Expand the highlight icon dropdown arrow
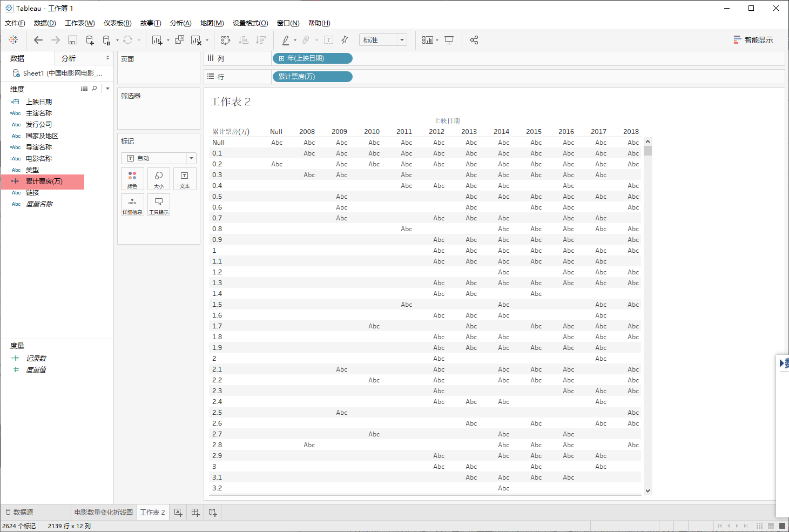789x532 pixels. pos(295,40)
